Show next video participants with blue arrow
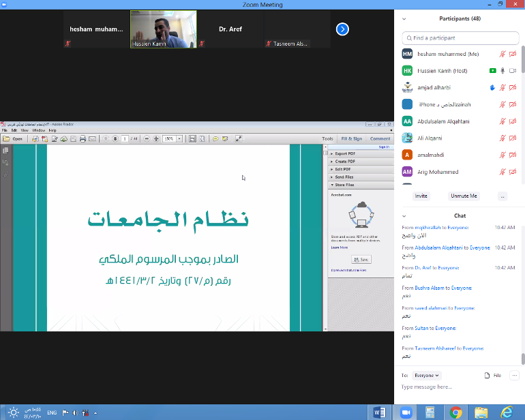 [x=342, y=29]
